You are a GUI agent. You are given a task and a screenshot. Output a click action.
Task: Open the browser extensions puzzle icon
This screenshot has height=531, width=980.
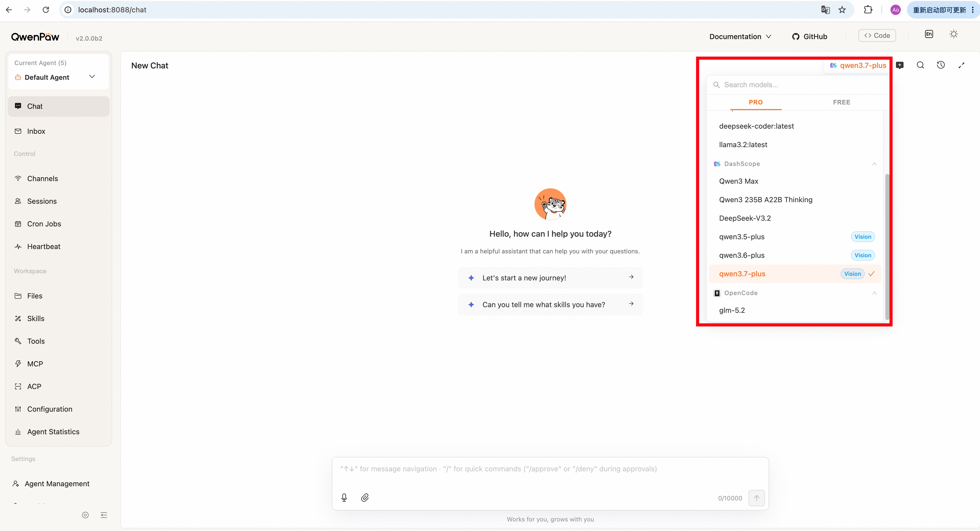click(868, 10)
